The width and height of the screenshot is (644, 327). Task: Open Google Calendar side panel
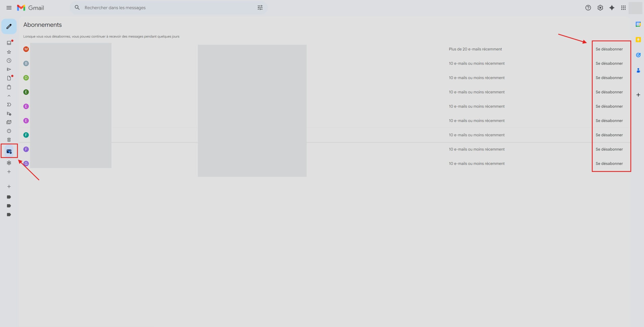(x=638, y=24)
